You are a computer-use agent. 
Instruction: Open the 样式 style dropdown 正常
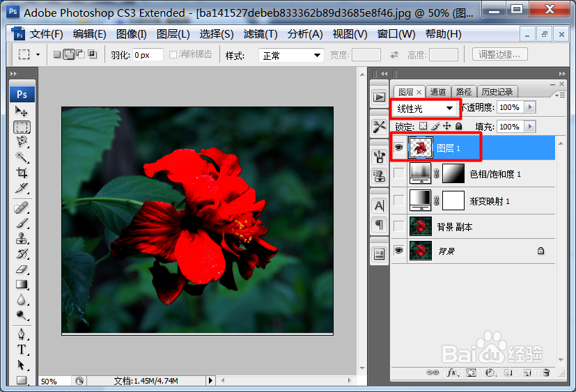pos(291,56)
